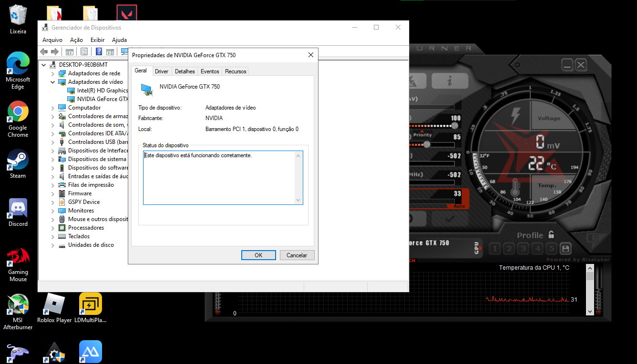Open Microsoft Edge desktop shortcut
Viewport: 637px width, 364px height.
pos(18,71)
